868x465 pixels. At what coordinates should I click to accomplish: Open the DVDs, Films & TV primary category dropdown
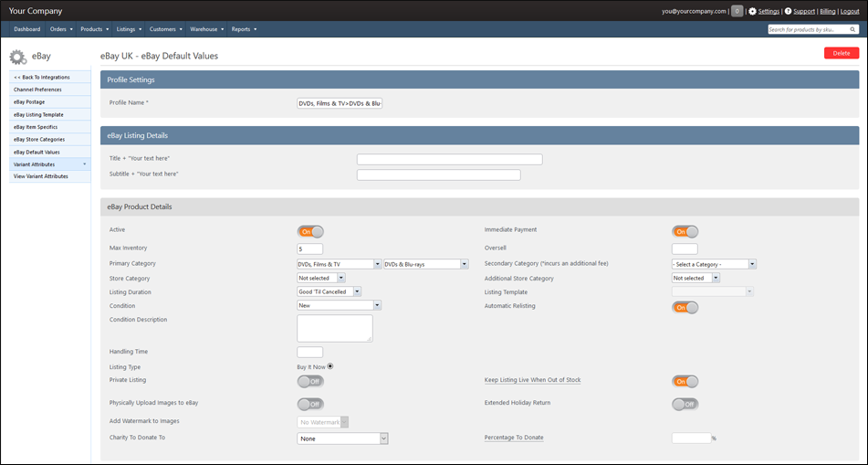tap(340, 264)
